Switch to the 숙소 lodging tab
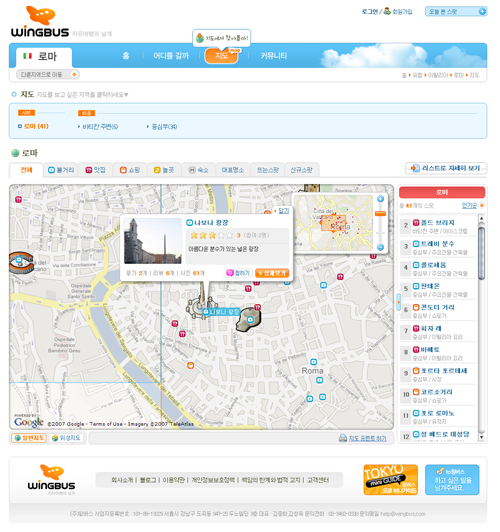Viewport: 500px width, 532px height. coord(199,170)
